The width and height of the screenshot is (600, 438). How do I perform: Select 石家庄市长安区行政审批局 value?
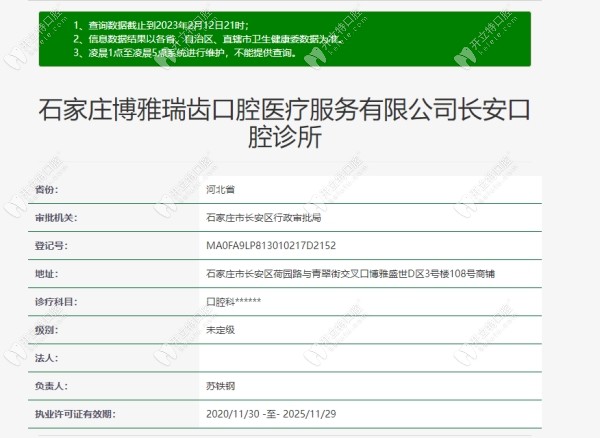pos(263,218)
